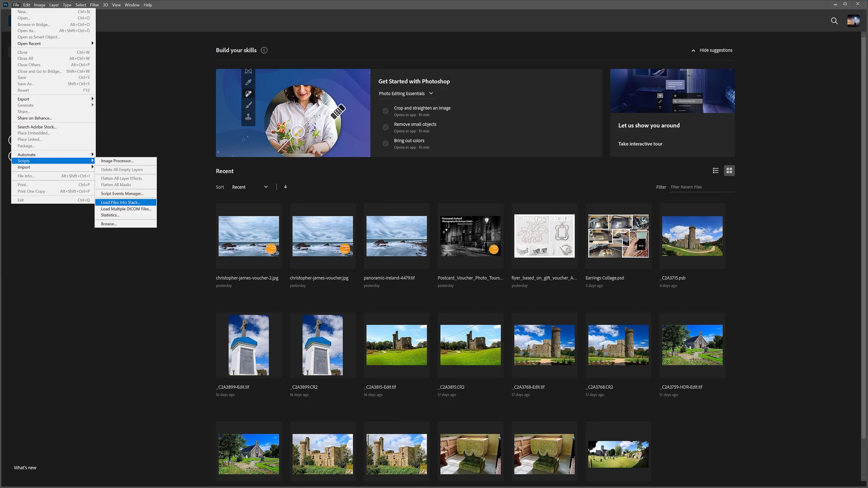Viewport: 868px width, 488px height.
Task: Click Take interactive tour link
Action: coord(640,144)
